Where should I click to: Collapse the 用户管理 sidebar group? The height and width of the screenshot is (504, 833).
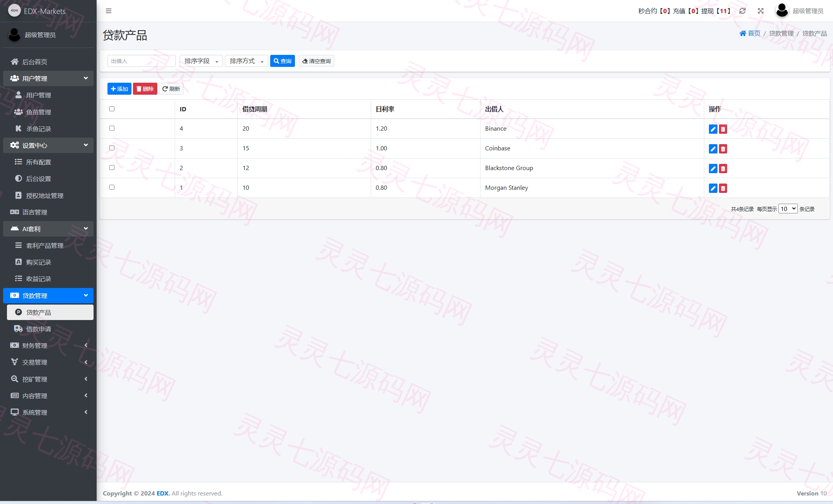[x=48, y=78]
